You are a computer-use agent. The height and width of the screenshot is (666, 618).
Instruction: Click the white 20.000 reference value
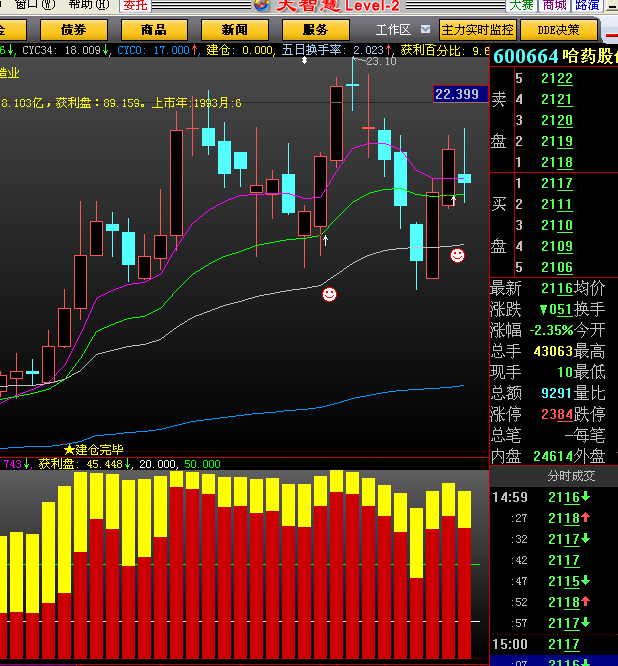point(158,464)
